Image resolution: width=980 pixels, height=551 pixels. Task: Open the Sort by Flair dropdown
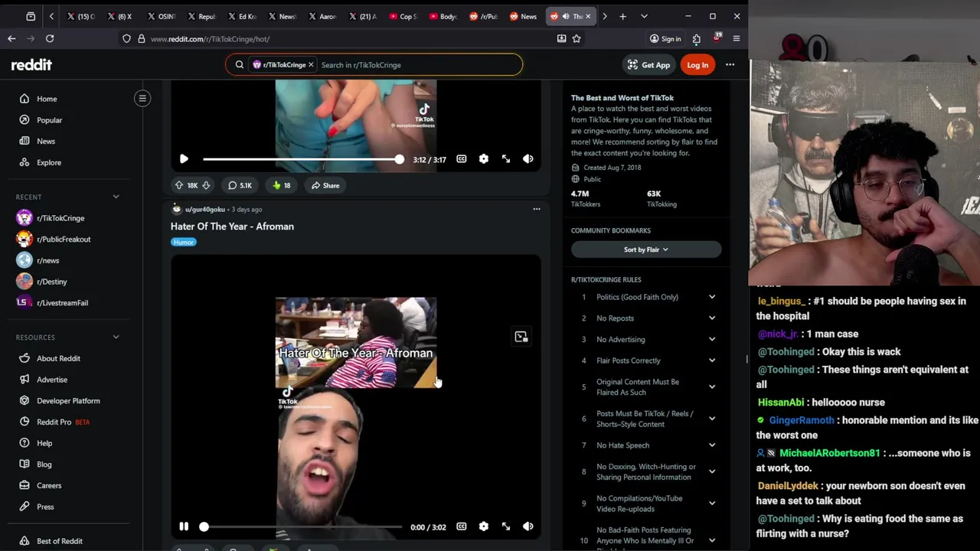[646, 249]
